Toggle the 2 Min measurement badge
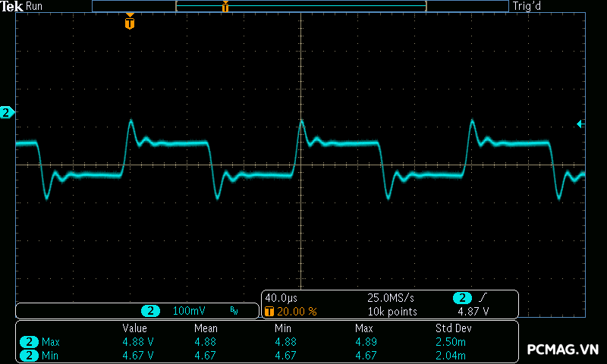This screenshot has height=364, width=607. (x=30, y=355)
